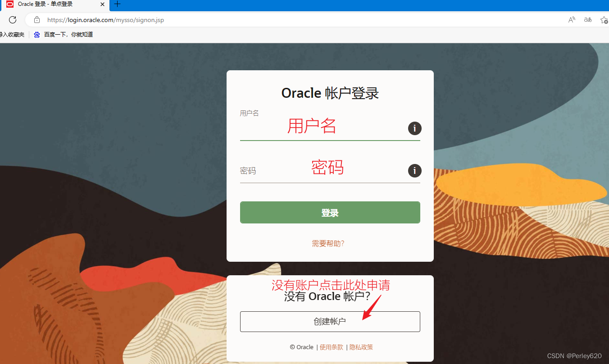The width and height of the screenshot is (609, 364).
Task: Click the site lock icon in address bar
Action: point(37,20)
